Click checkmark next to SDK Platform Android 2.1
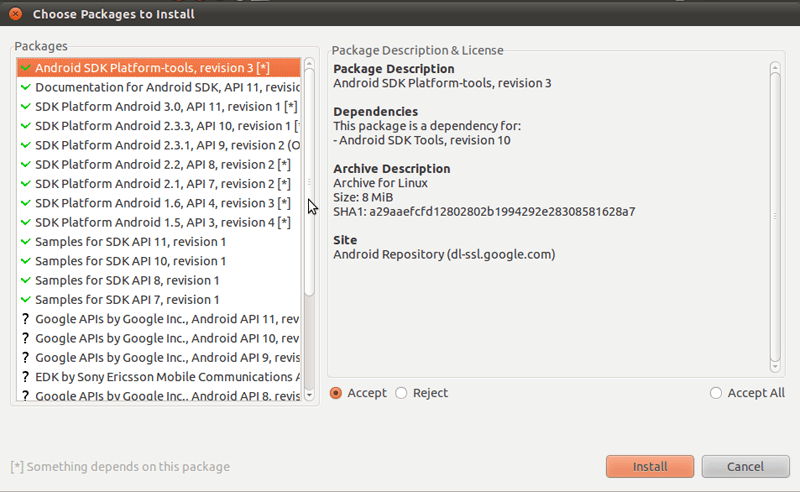This screenshot has width=800, height=492. point(26,184)
